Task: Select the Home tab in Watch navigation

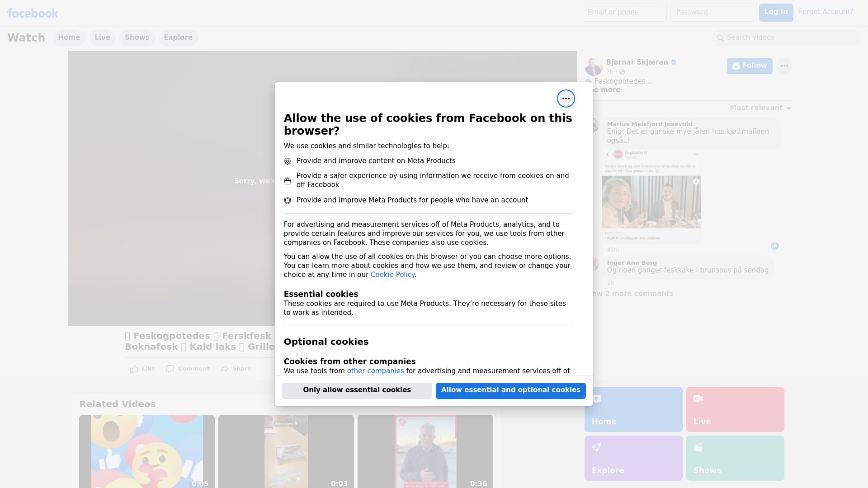Action: [x=69, y=38]
